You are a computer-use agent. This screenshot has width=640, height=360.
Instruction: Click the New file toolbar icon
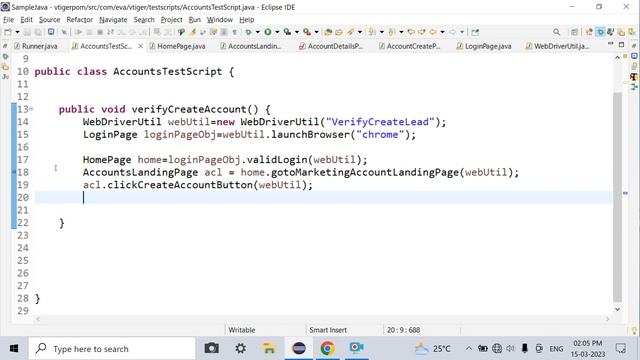tap(8, 32)
